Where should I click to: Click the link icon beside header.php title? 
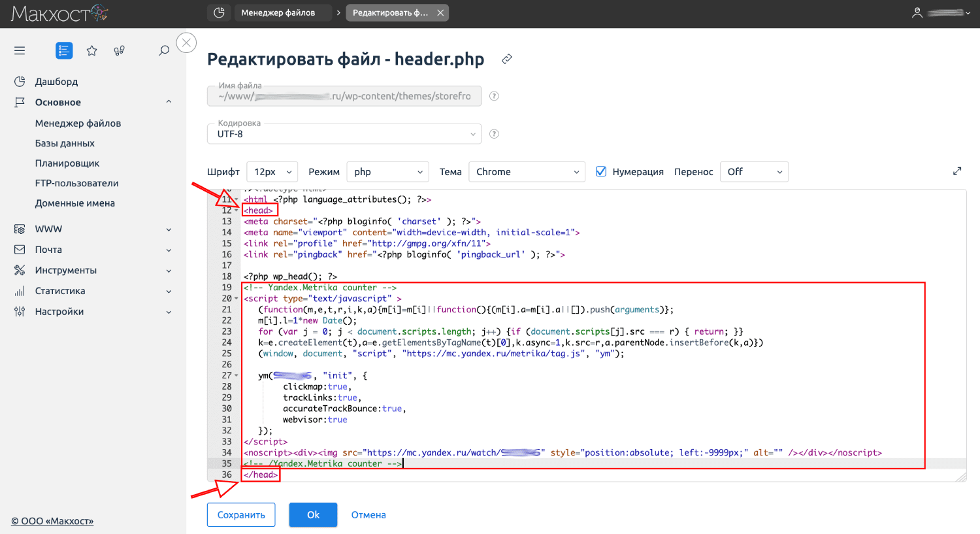[x=506, y=59]
